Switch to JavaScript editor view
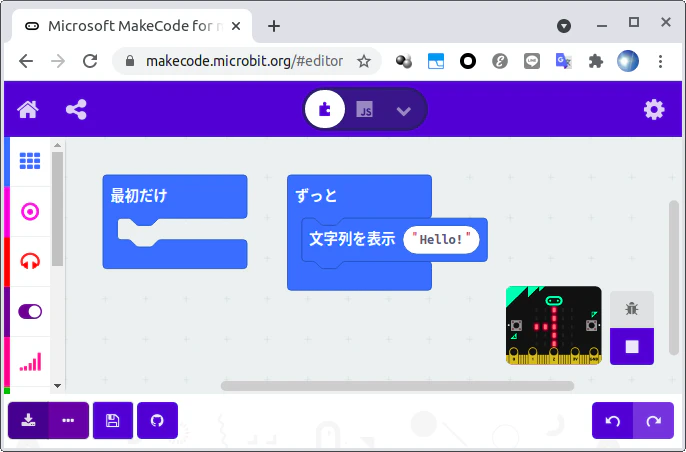 click(x=364, y=109)
